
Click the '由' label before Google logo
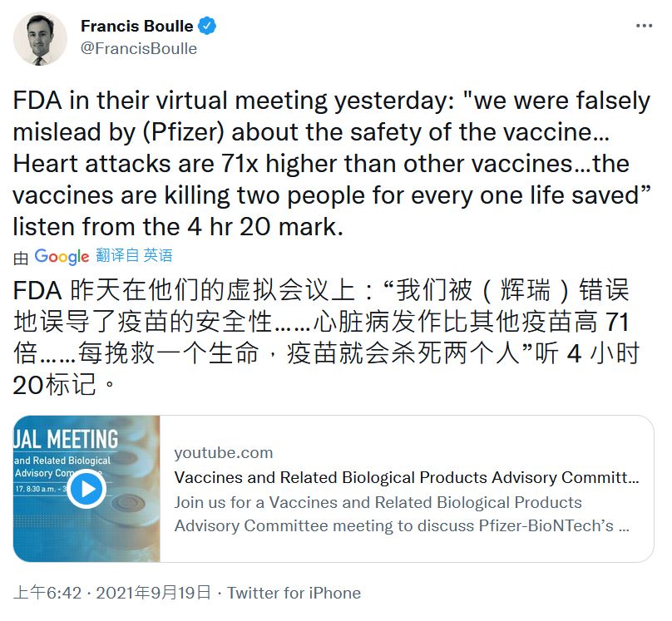21,256
